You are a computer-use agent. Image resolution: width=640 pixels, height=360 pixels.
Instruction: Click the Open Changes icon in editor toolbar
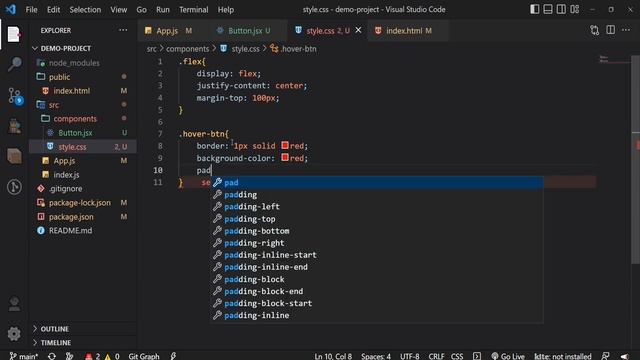point(595,30)
